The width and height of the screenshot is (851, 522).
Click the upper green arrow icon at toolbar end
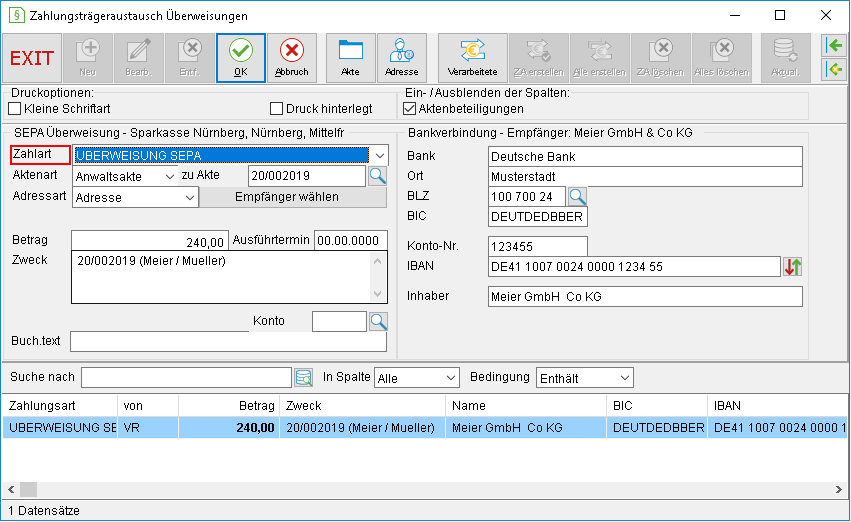point(834,46)
